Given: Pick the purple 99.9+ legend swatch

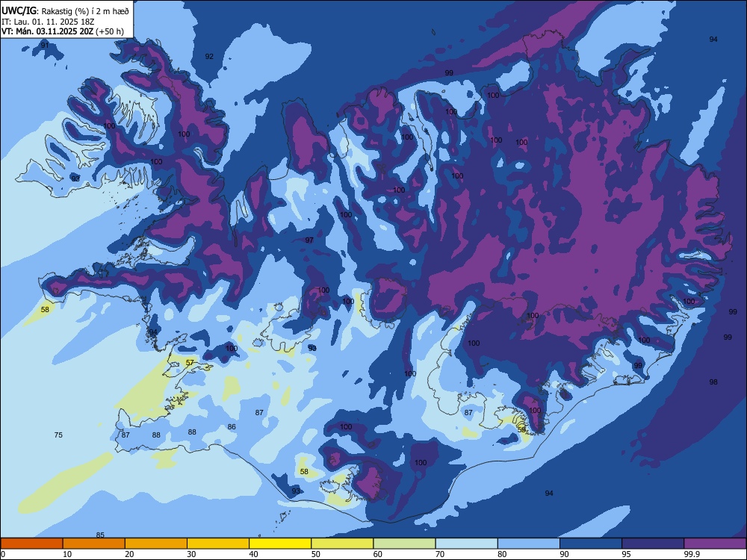Looking at the screenshot, I should [715, 544].
